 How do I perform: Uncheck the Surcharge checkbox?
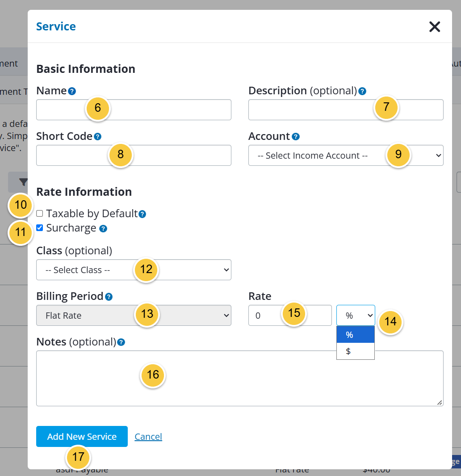point(39,227)
